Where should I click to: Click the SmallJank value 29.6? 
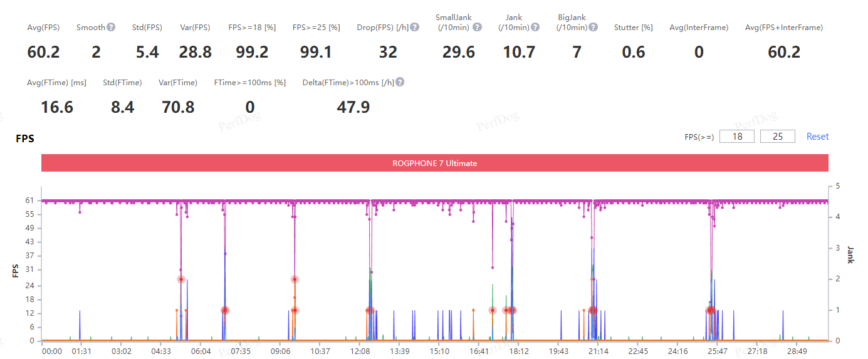[x=459, y=52]
